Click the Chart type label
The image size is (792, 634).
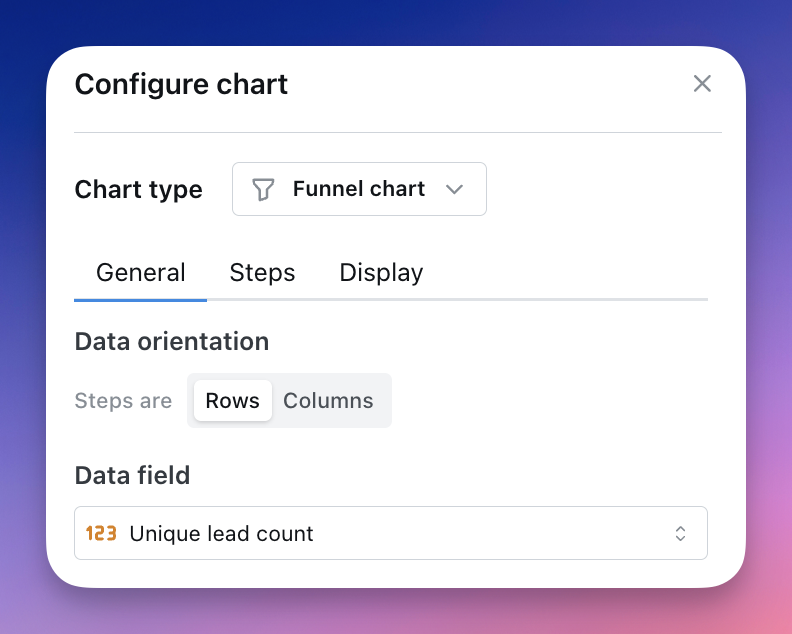click(x=138, y=190)
